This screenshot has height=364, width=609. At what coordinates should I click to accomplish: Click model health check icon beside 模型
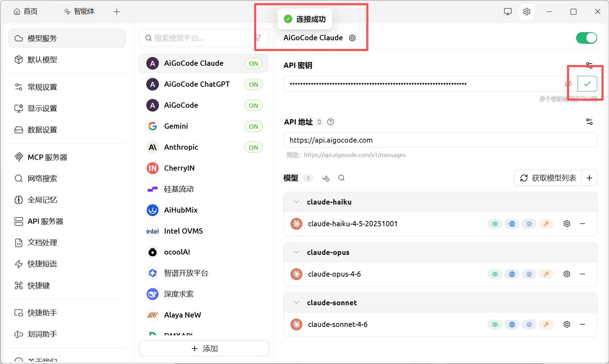[x=326, y=178]
